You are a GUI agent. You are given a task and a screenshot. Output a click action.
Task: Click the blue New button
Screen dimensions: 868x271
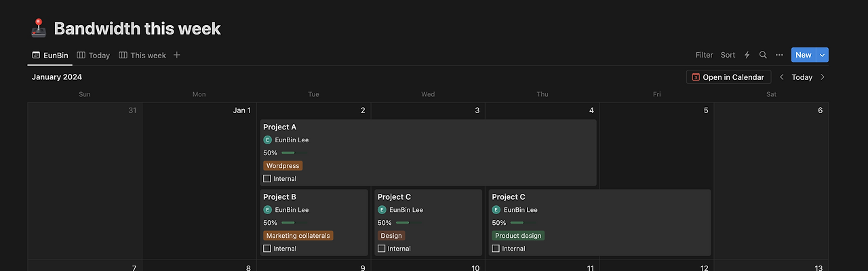coord(804,55)
